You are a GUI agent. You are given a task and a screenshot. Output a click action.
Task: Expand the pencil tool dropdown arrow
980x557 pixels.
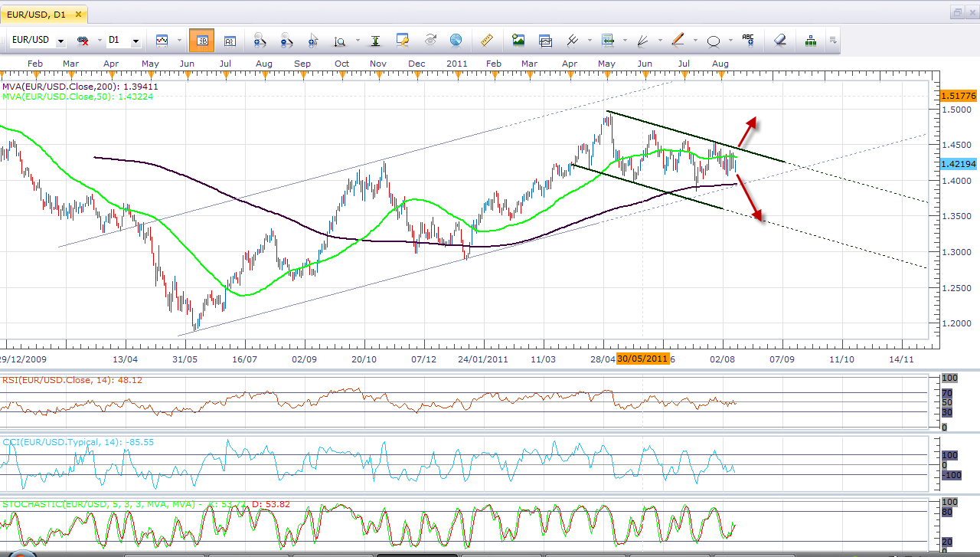coord(695,40)
